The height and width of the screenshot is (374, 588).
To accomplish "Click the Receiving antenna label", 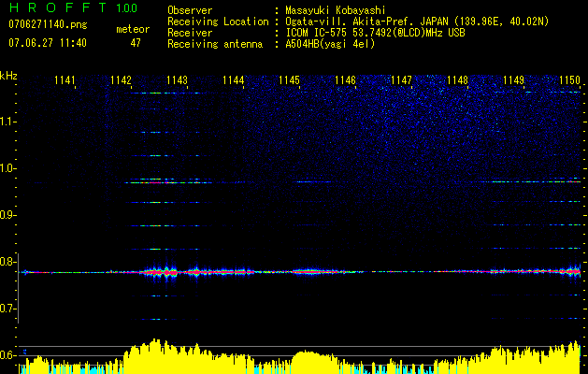I will (x=215, y=44).
